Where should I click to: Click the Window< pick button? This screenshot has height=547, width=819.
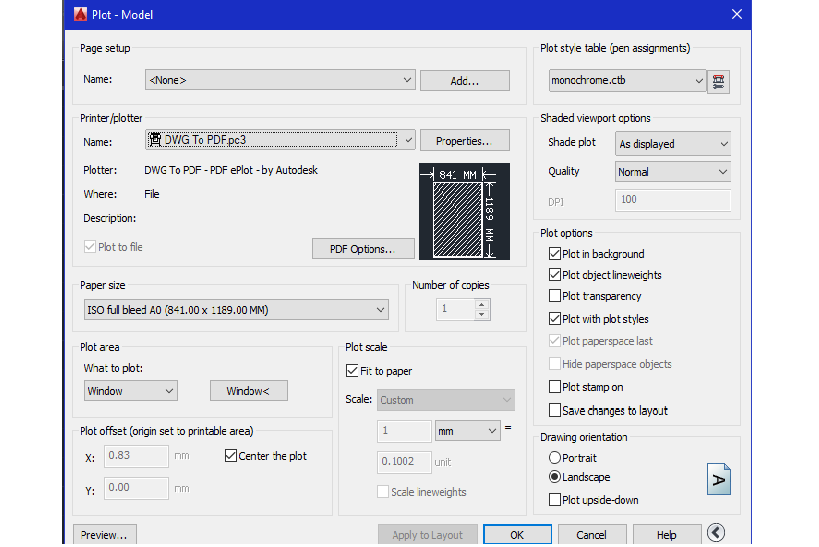[249, 391]
